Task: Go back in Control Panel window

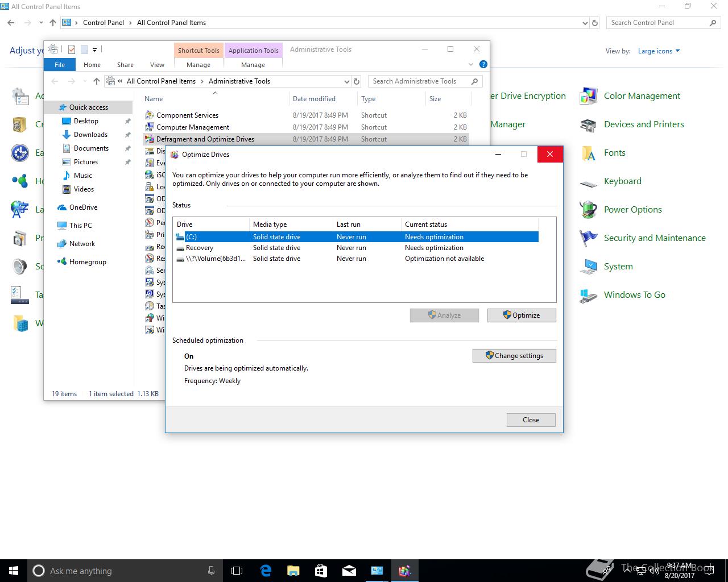Action: (x=11, y=23)
